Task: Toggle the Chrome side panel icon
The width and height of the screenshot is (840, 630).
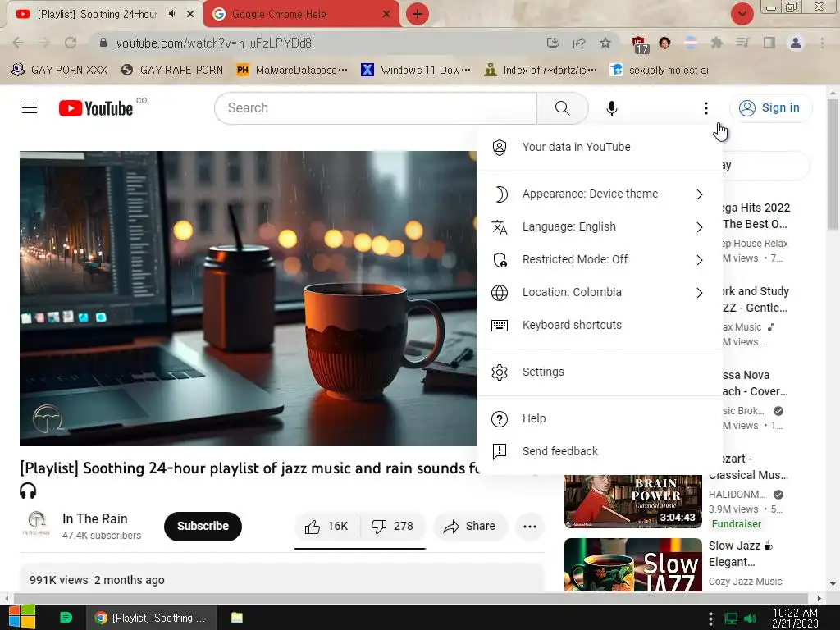Action: click(x=769, y=43)
